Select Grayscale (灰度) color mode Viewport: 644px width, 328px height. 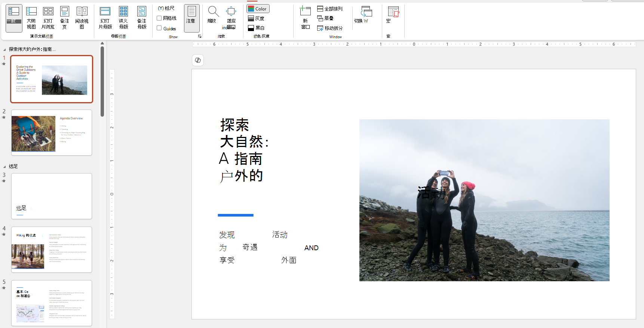pyautogui.click(x=256, y=18)
